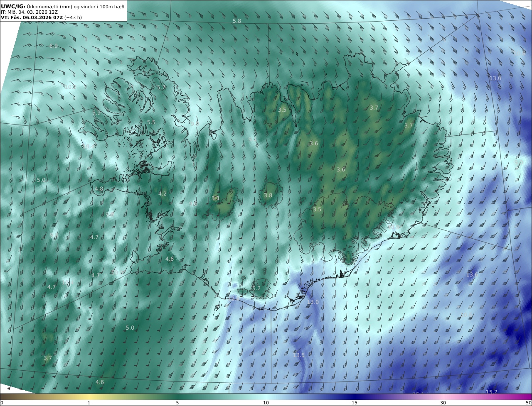Click the colorbar tick label '0'

2,403
